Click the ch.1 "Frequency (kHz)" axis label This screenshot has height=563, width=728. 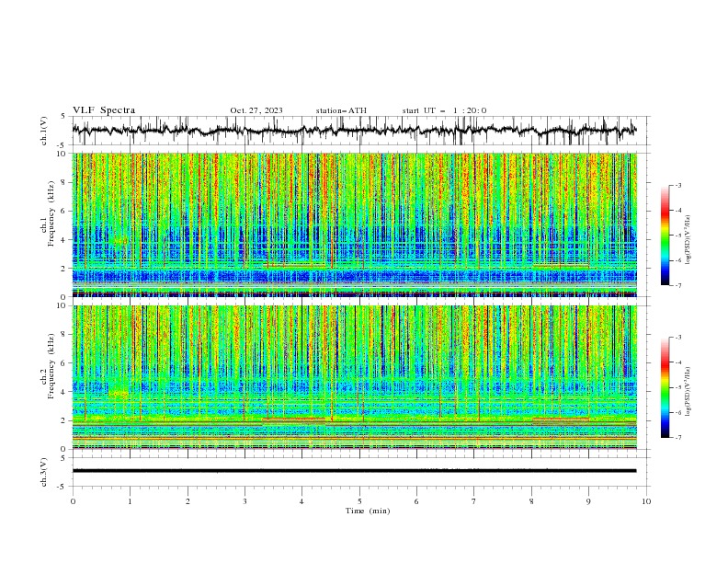pos(51,213)
